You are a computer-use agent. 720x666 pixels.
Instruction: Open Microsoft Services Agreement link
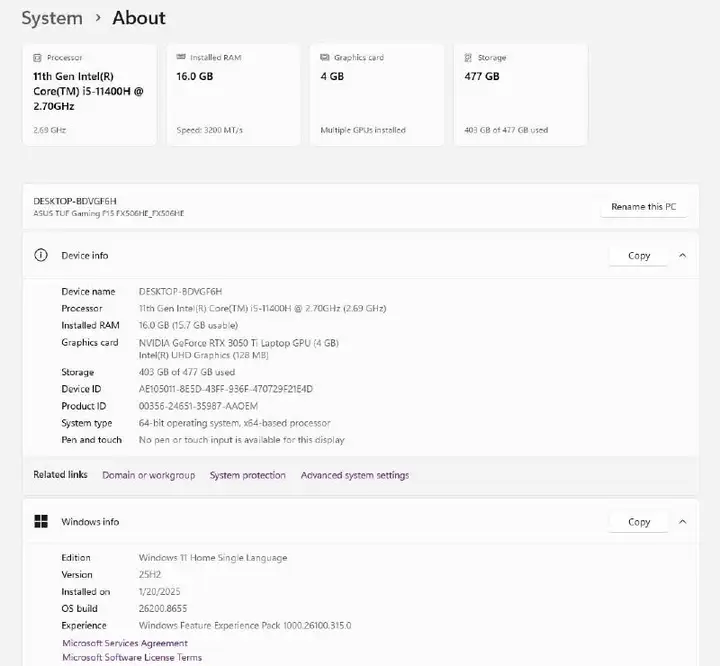pyautogui.click(x=125, y=643)
